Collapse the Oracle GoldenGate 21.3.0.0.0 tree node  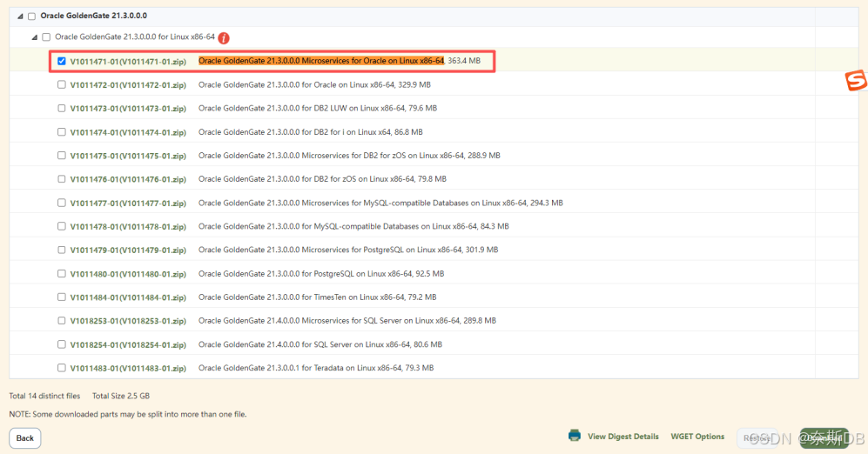pos(20,16)
